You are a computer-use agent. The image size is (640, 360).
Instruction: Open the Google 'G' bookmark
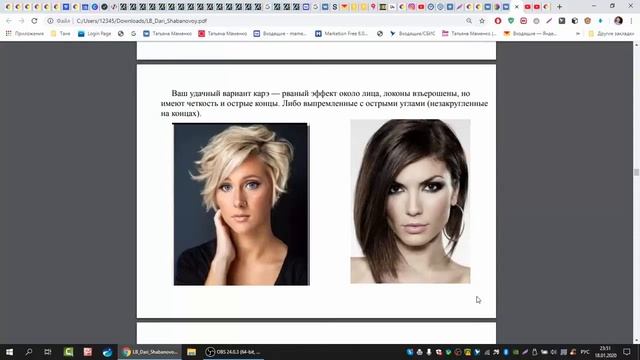click(x=133, y=33)
